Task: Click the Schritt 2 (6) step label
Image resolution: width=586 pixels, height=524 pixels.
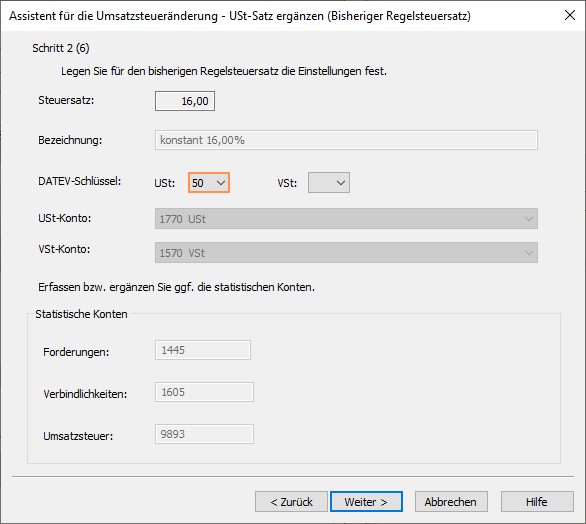Action: [61, 48]
